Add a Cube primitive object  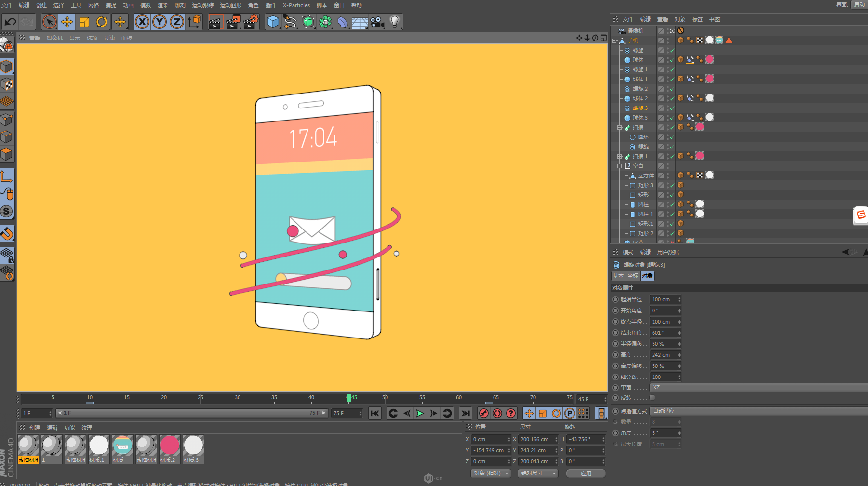coord(273,22)
